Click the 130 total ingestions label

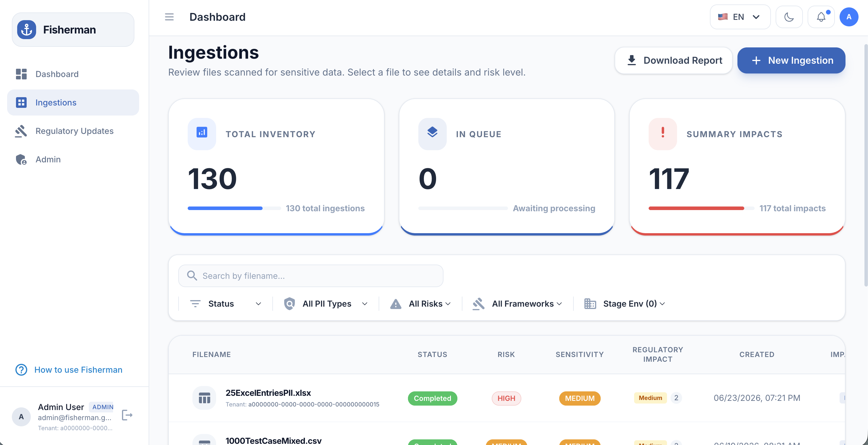pos(325,208)
